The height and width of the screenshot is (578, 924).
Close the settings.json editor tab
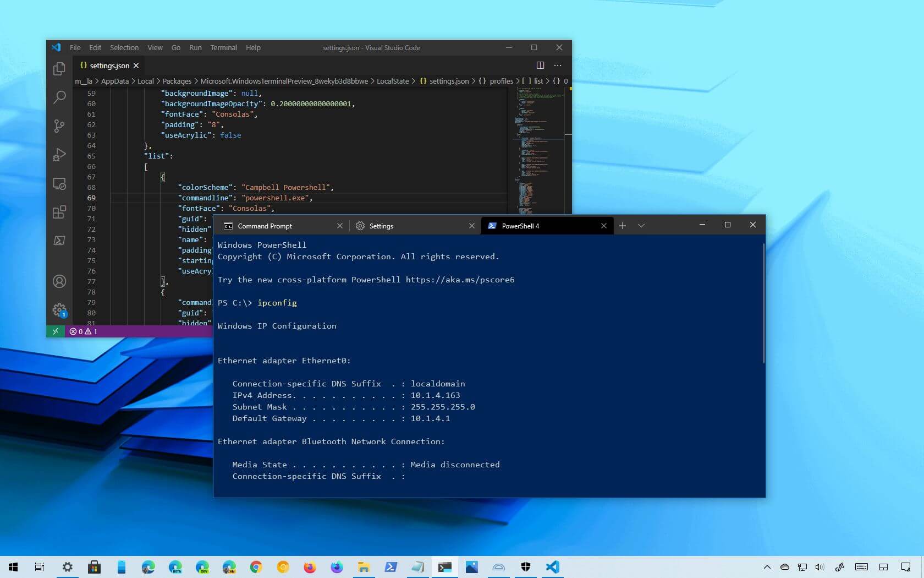(136, 66)
